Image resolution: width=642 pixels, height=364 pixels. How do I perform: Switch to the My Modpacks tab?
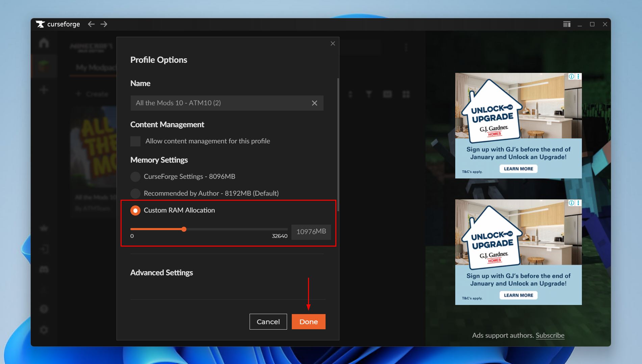pyautogui.click(x=96, y=67)
